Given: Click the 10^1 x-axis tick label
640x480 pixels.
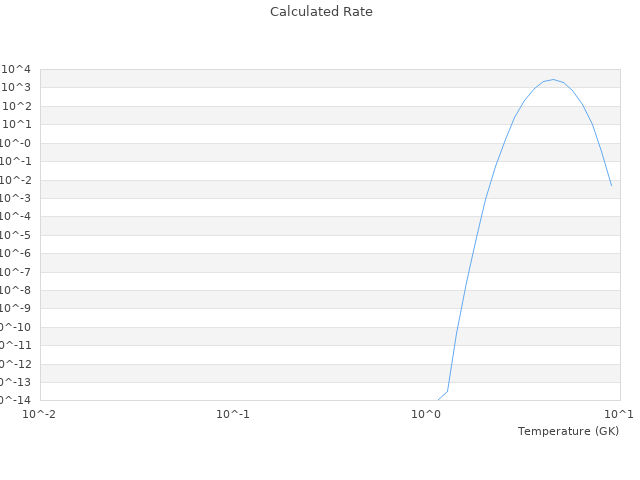Looking at the screenshot, I should pos(618,413).
